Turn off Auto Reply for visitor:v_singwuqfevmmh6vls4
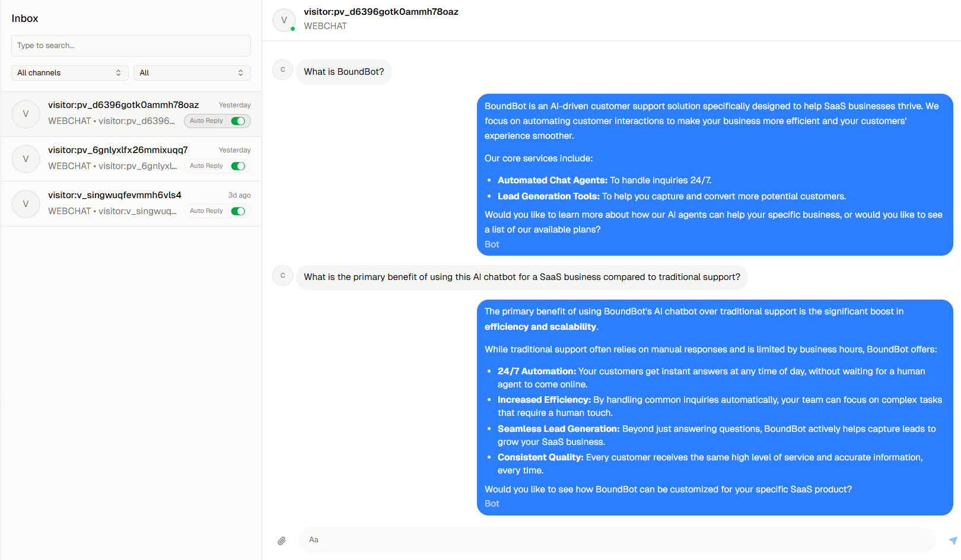Viewport: 961px width, 560px height. pos(238,211)
